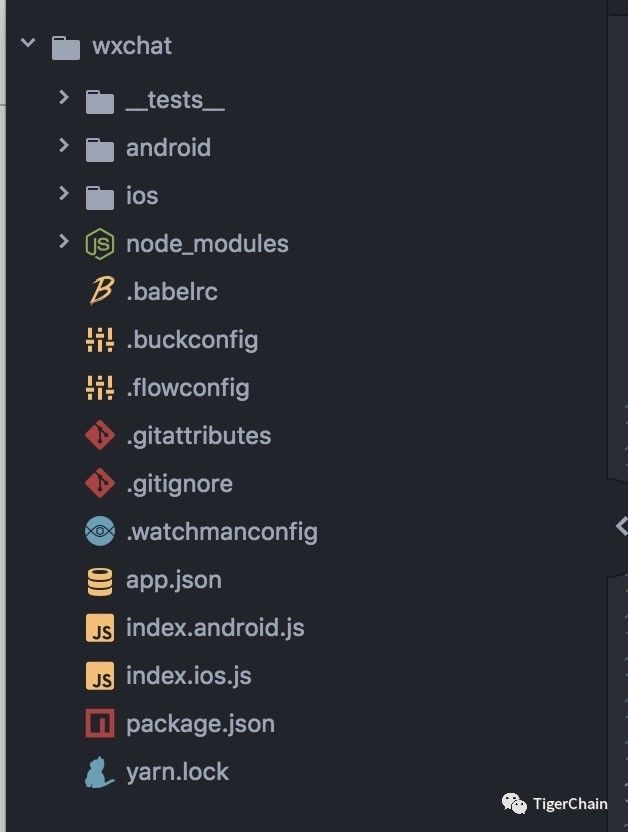Select the yarn.lock file name
The width and height of the screenshot is (628, 832).
(x=177, y=772)
